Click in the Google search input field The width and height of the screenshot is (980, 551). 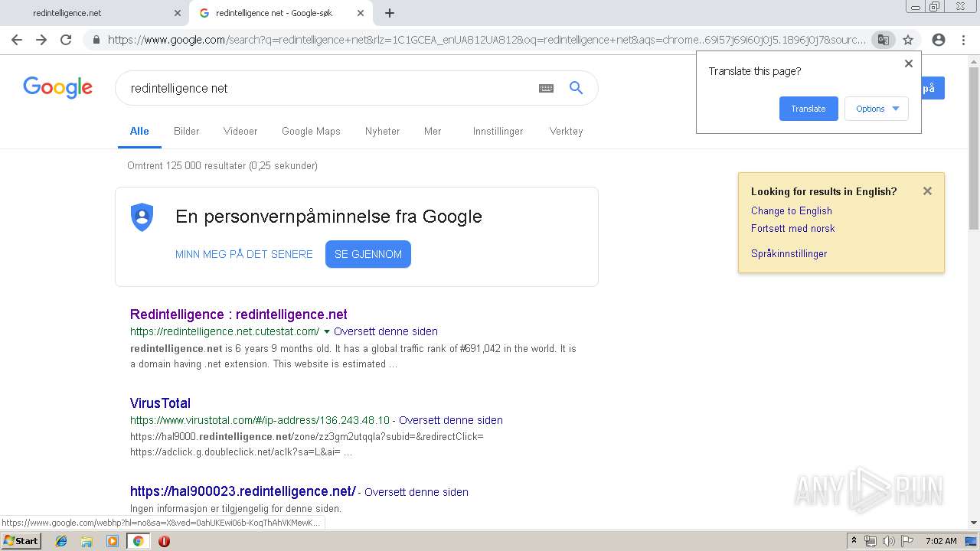[329, 88]
